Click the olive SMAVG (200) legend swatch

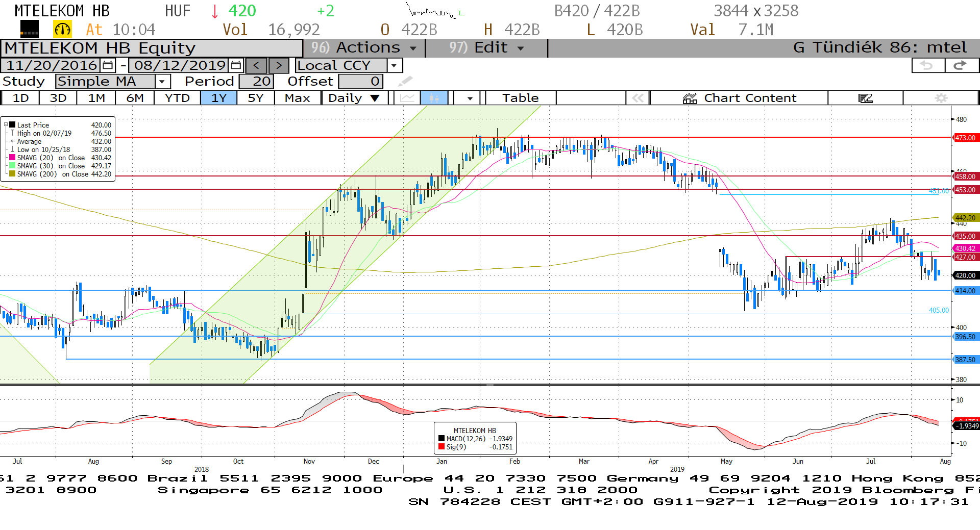click(12, 174)
